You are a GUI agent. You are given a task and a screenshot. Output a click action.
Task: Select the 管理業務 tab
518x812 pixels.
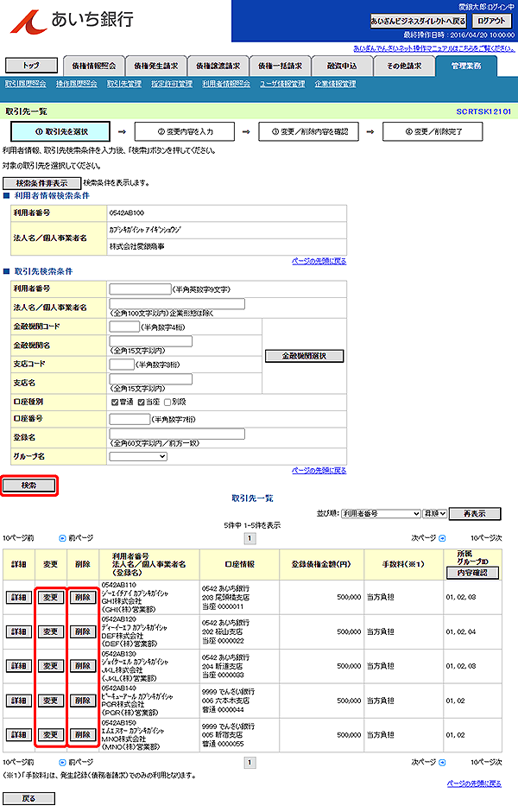466,66
